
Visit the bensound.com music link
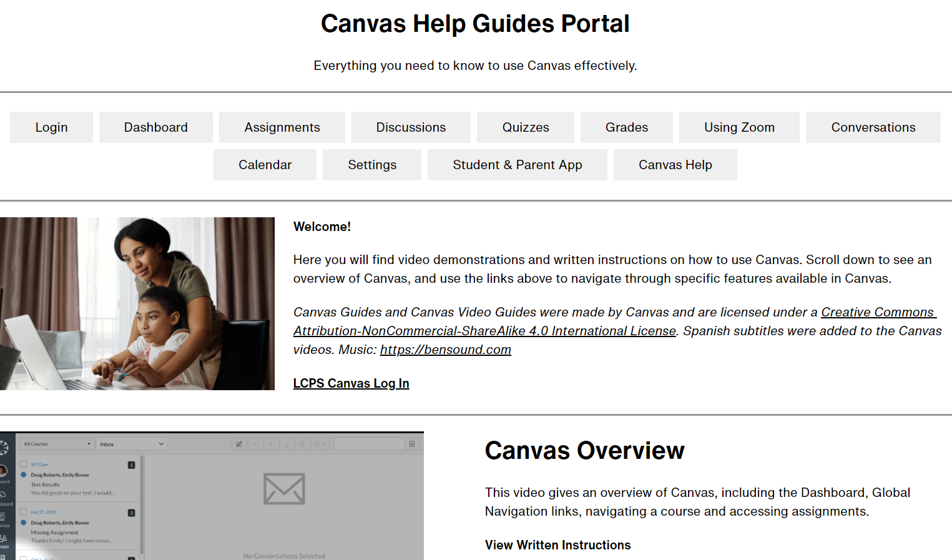tap(446, 350)
